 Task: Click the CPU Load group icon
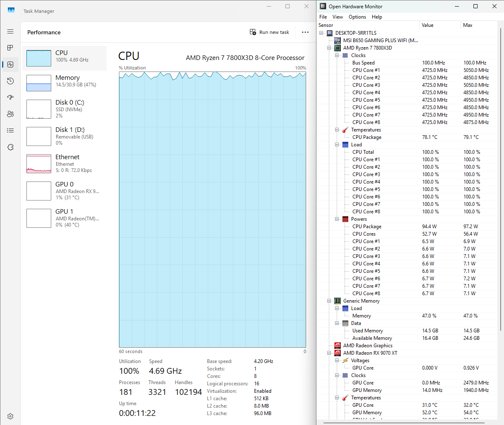tap(345, 145)
